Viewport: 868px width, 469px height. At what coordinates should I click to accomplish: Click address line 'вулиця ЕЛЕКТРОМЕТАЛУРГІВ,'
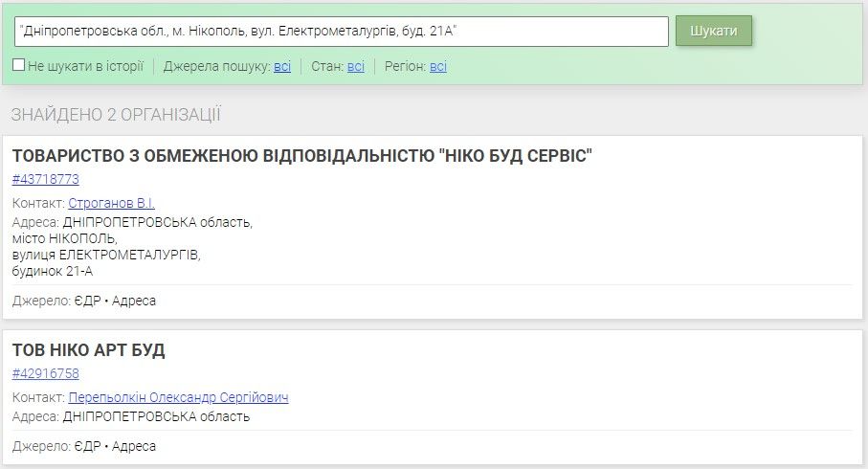click(x=106, y=256)
